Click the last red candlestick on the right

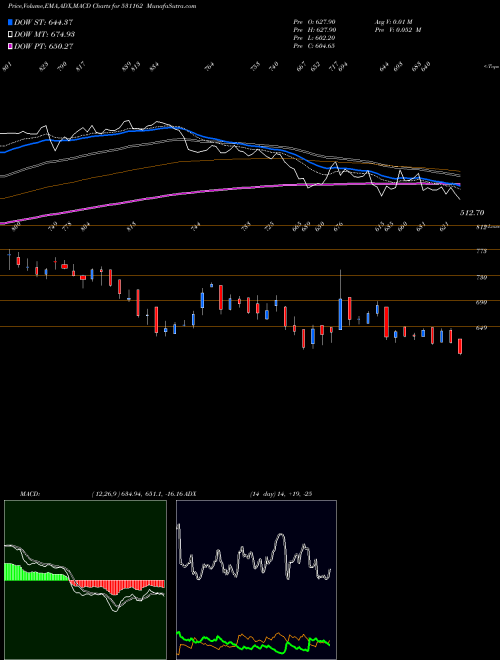pyautogui.click(x=460, y=346)
